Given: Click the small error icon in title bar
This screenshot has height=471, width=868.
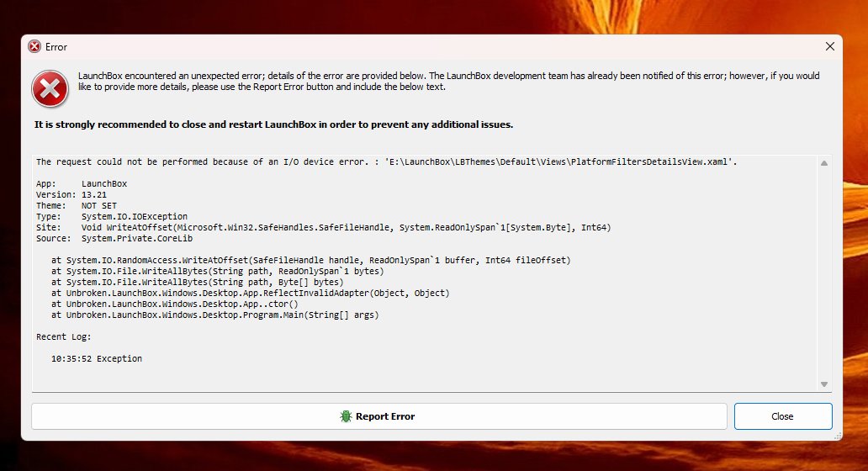Looking at the screenshot, I should click(x=34, y=46).
